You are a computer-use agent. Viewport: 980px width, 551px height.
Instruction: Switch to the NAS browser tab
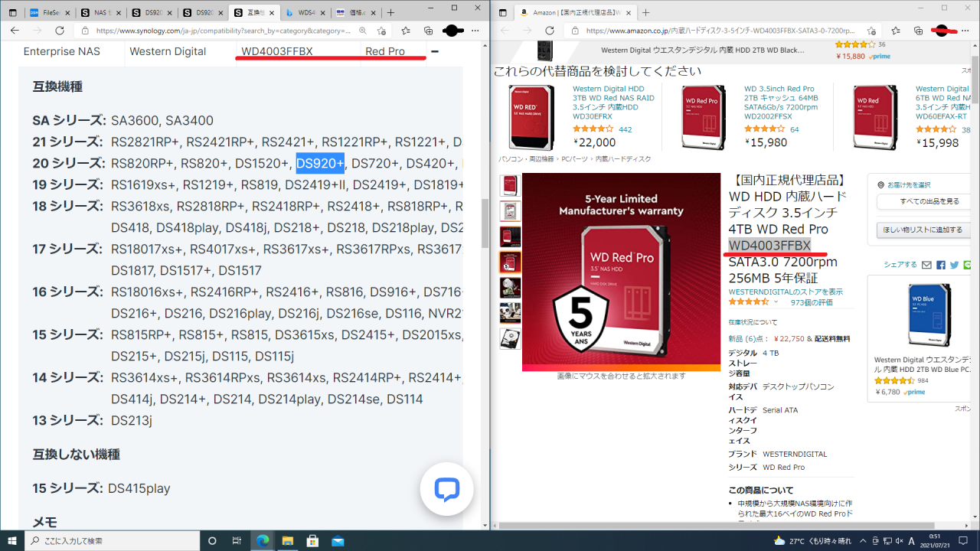[101, 13]
